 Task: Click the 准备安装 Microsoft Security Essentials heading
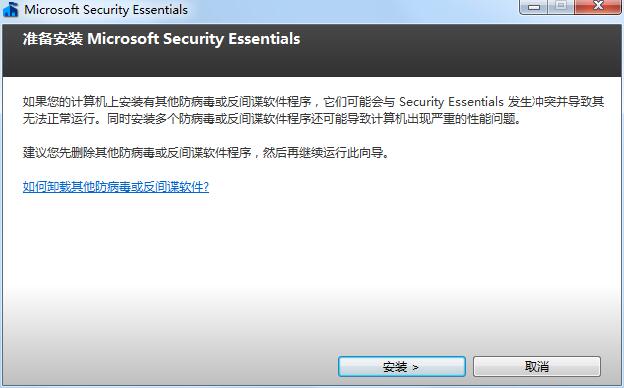click(161, 39)
